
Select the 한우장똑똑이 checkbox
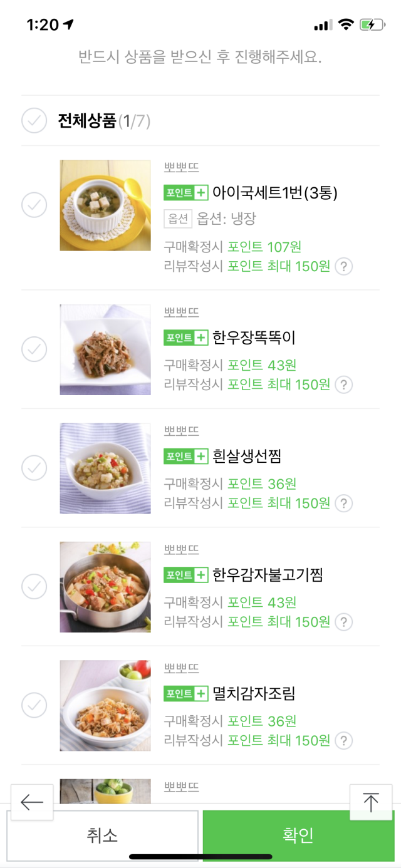click(34, 349)
